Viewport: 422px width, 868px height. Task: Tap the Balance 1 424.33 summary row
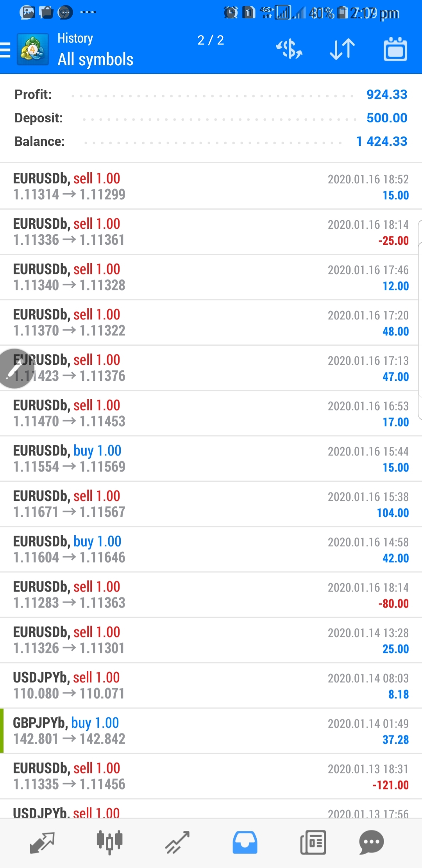click(211, 141)
